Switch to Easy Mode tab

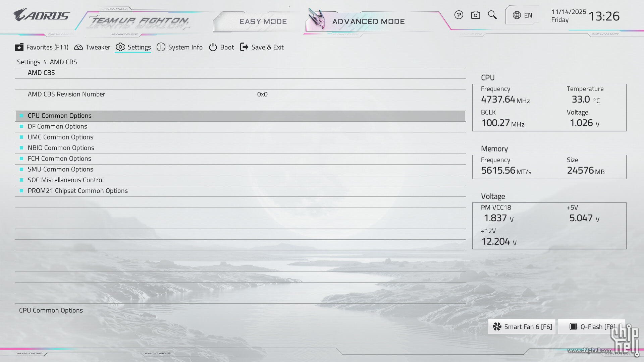click(x=263, y=22)
